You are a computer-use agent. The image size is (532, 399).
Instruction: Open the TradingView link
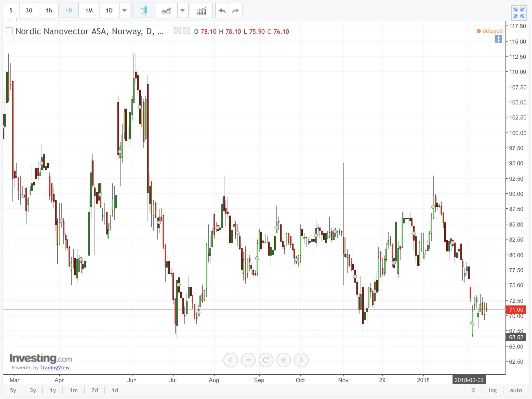click(55, 367)
